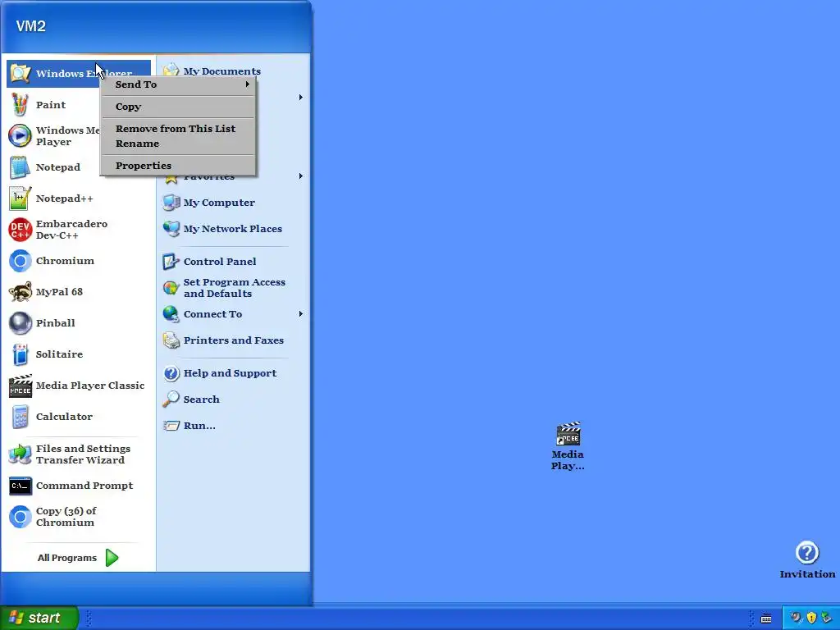Choose Copy in context menu
Image resolution: width=840 pixels, height=630 pixels.
[178, 107]
